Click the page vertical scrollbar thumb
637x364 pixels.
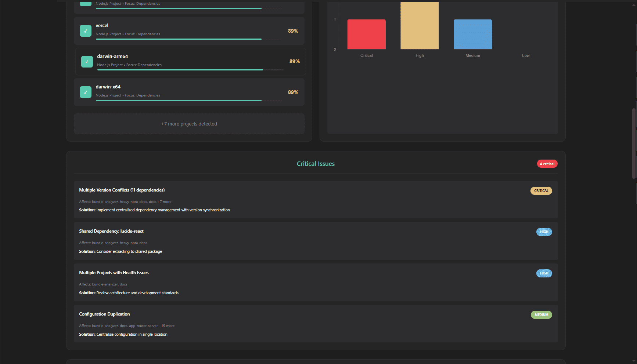[x=634, y=143]
